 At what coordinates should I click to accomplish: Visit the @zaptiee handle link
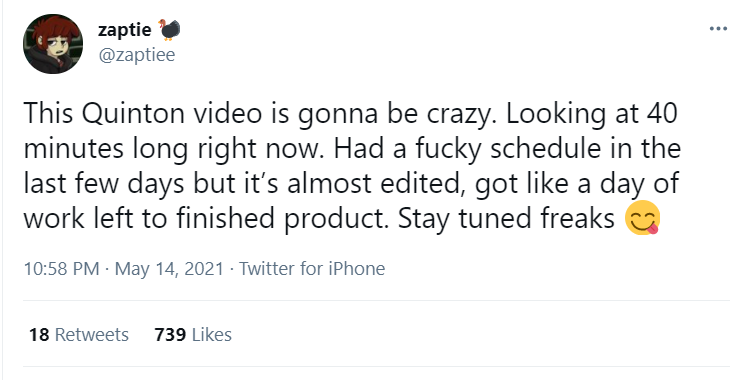coord(137,55)
